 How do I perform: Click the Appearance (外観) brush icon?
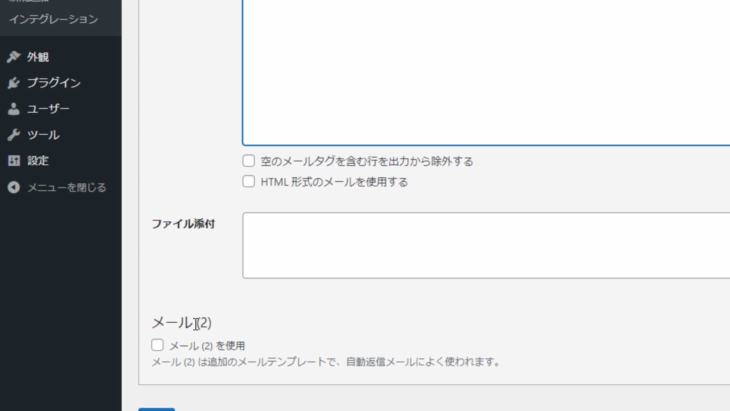click(x=14, y=57)
